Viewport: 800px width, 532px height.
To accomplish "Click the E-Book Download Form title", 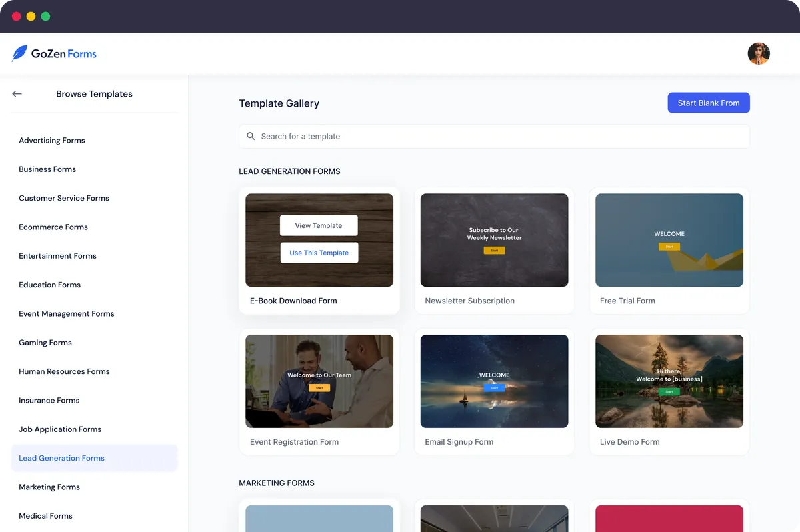I will click(293, 301).
